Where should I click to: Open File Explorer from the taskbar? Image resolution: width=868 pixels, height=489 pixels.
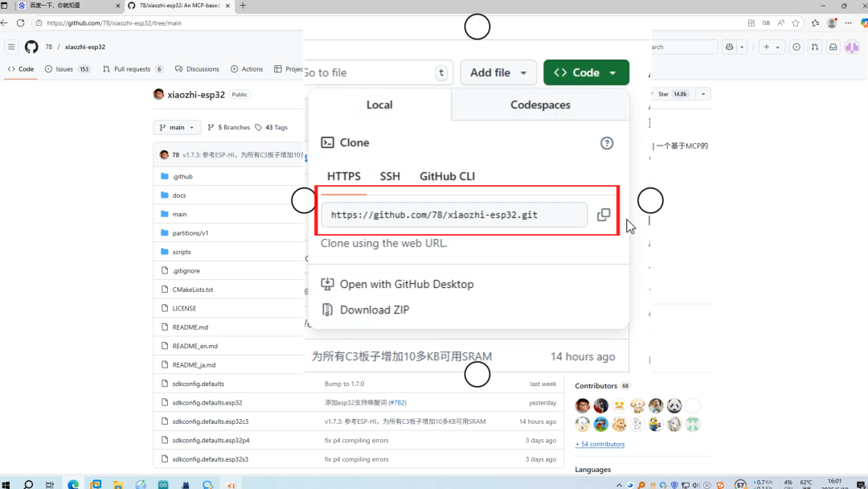click(x=118, y=484)
